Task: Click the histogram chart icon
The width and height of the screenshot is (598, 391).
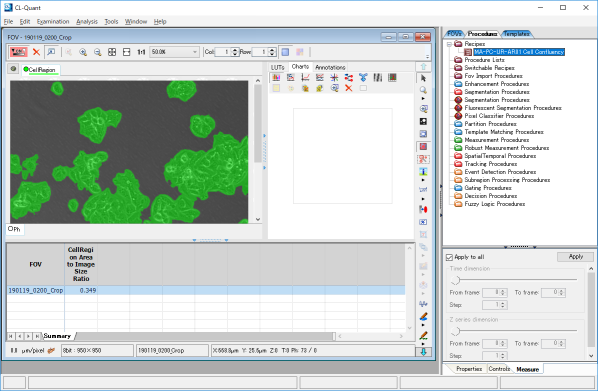Action: [276, 77]
